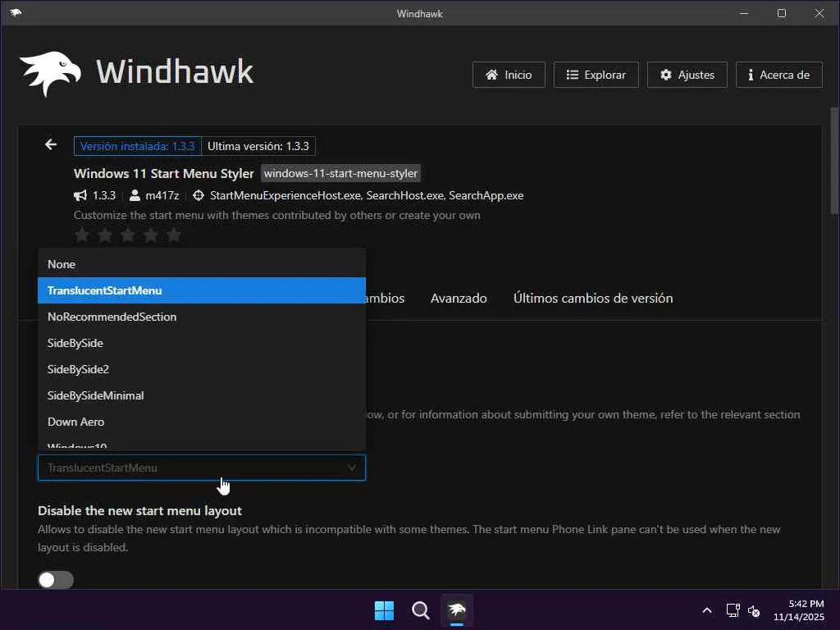Toggle Disable the new start menu layout
Image resolution: width=840 pixels, height=630 pixels.
pos(56,580)
